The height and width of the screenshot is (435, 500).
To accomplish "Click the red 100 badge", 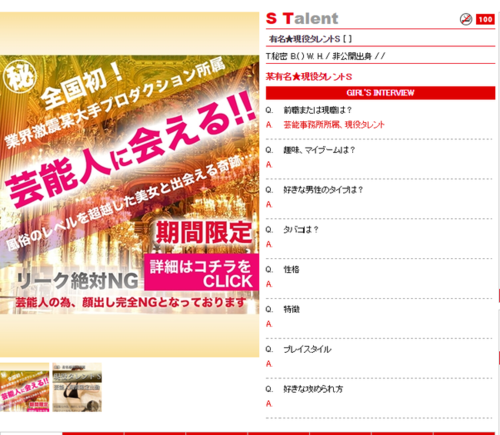I will (485, 19).
